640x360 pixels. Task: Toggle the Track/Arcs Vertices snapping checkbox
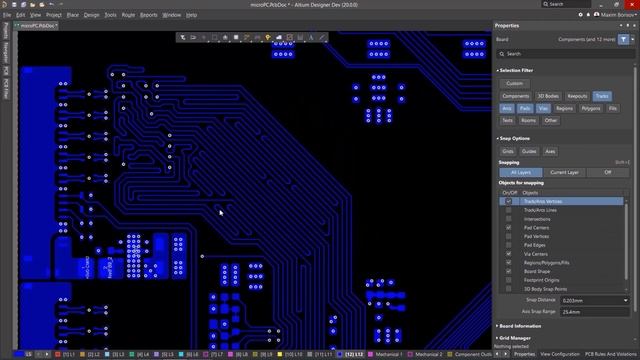click(509, 201)
